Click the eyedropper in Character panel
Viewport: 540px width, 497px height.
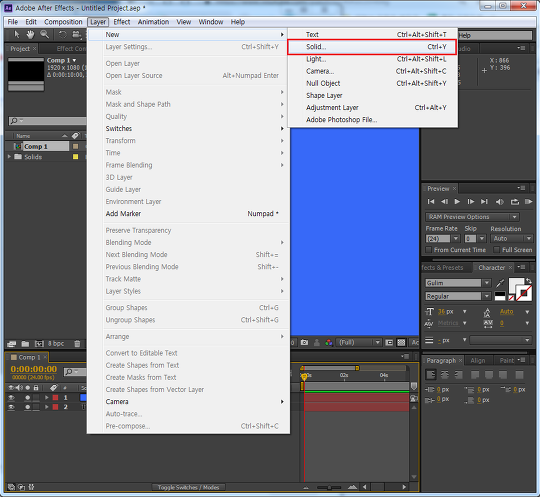(500, 283)
